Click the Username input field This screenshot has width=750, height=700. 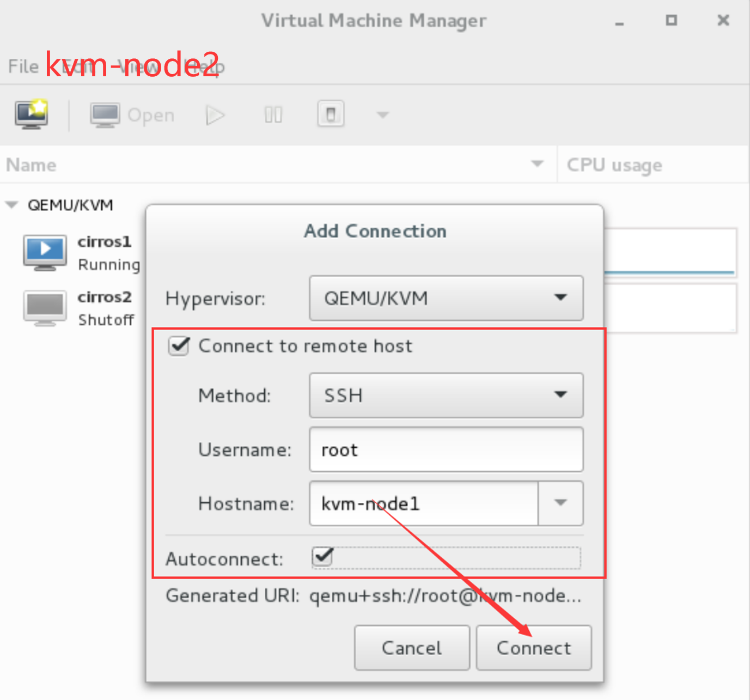tap(446, 449)
